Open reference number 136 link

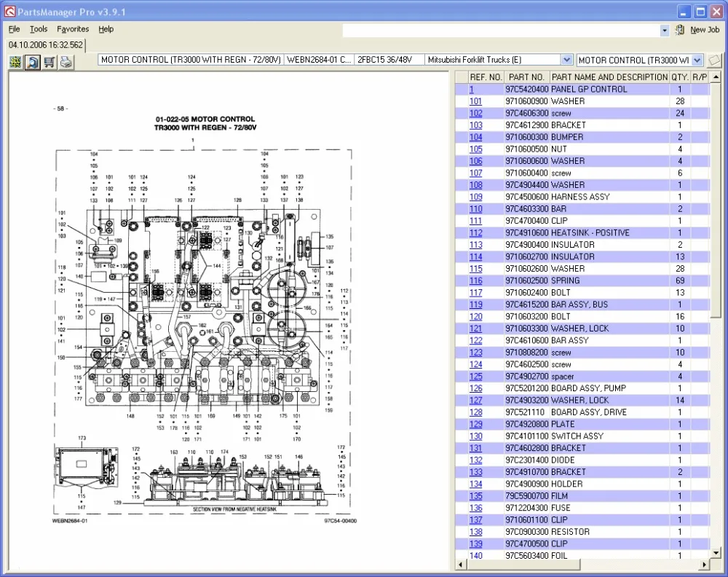coord(476,509)
